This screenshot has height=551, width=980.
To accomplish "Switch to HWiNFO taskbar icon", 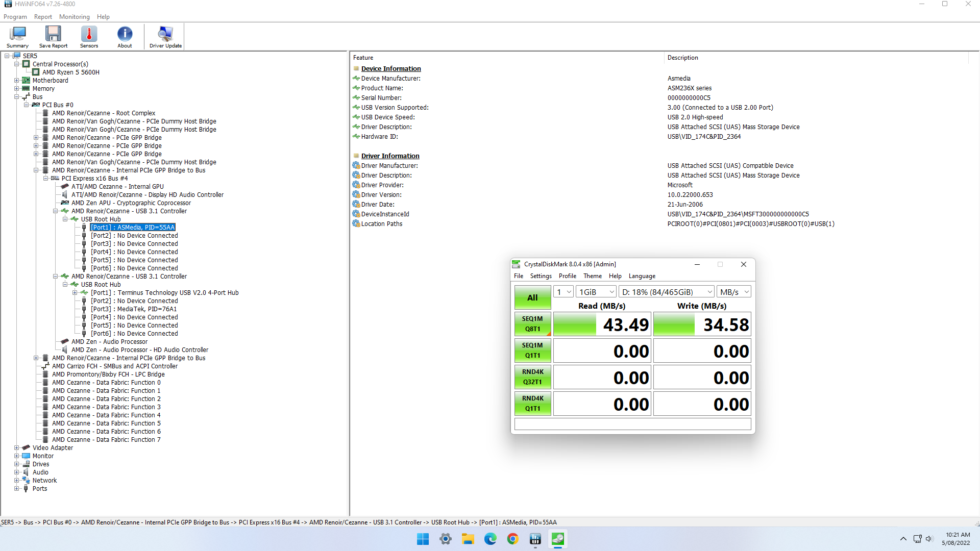I will [x=535, y=539].
